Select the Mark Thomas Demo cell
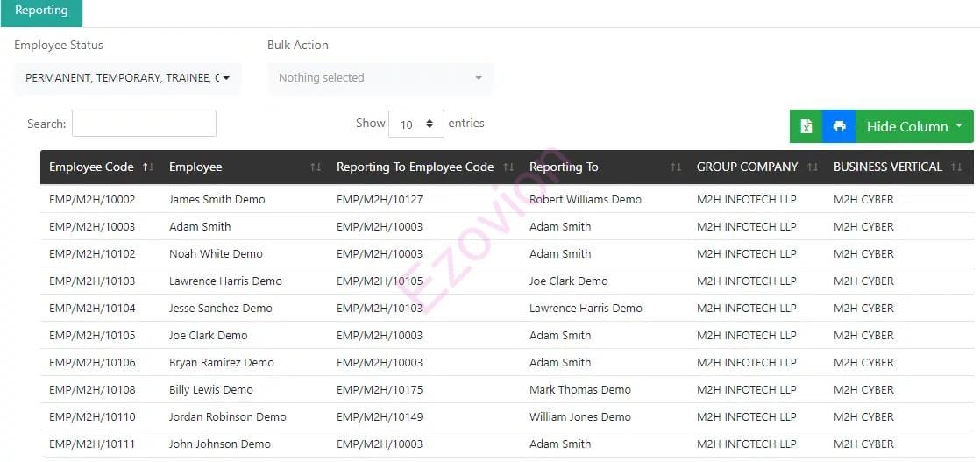This screenshot has width=980, height=462. click(579, 389)
